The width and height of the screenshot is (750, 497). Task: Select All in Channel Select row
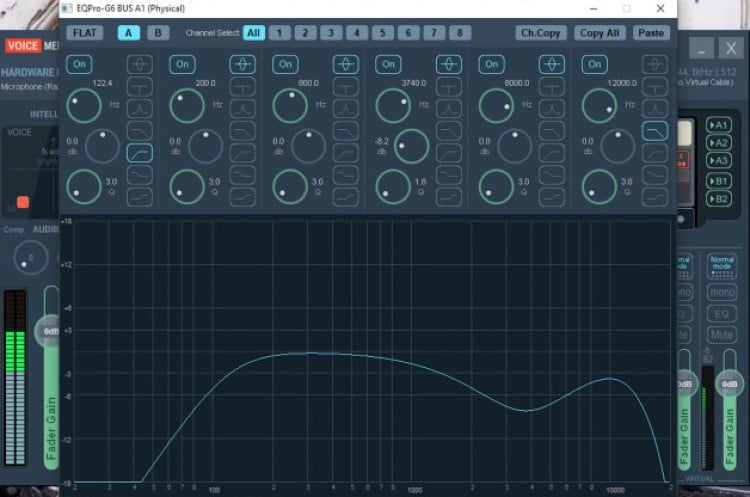click(254, 32)
